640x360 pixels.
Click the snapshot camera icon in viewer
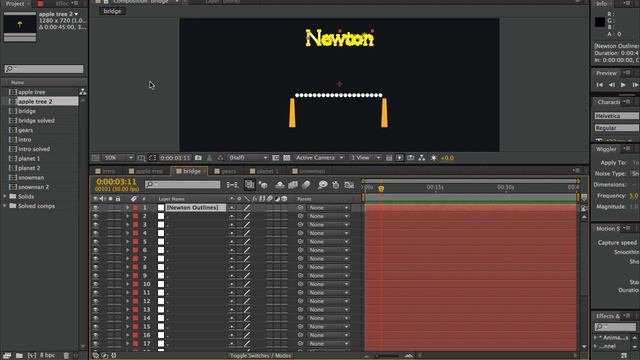[x=198, y=158]
